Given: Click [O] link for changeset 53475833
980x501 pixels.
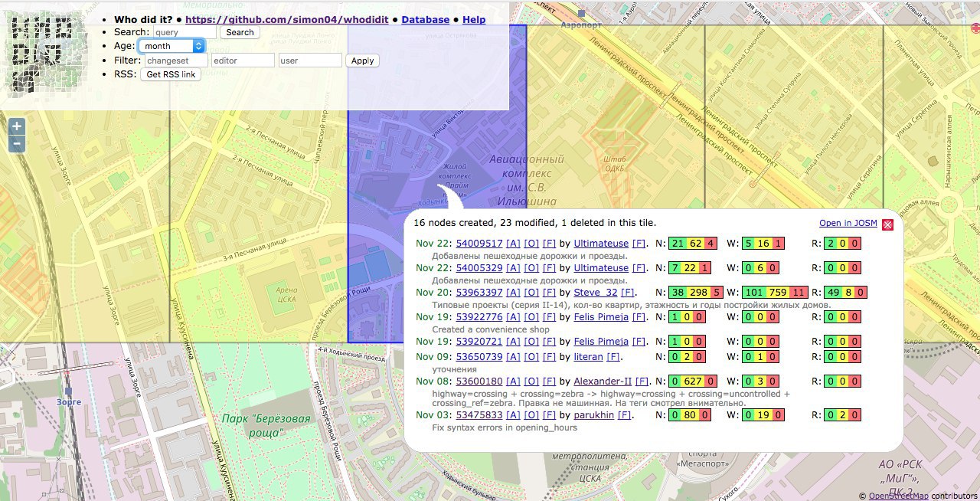Looking at the screenshot, I should 531,414.
